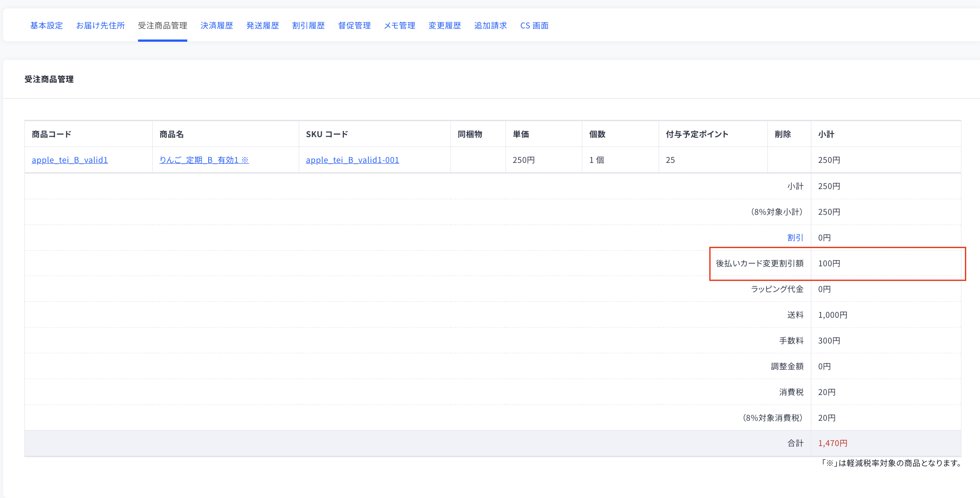Open the メモ管理 tab
The image size is (980, 498).
coord(399,26)
